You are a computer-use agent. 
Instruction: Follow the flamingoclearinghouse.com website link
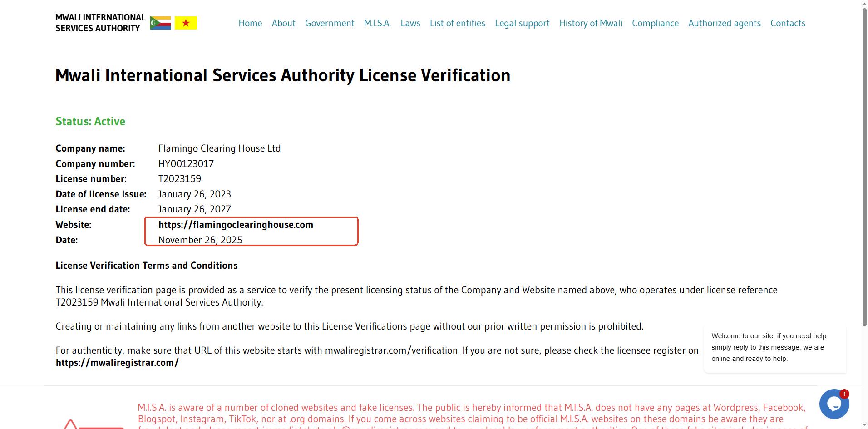coord(236,225)
